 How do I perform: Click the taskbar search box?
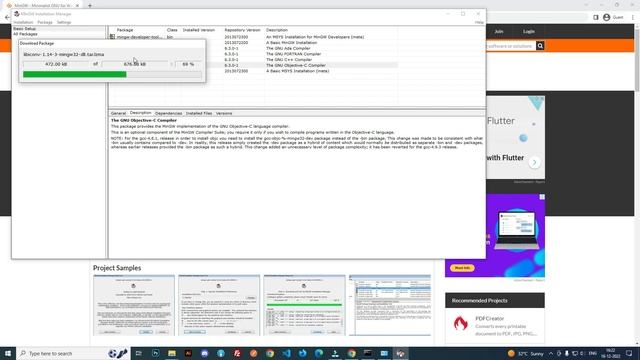click(73, 353)
